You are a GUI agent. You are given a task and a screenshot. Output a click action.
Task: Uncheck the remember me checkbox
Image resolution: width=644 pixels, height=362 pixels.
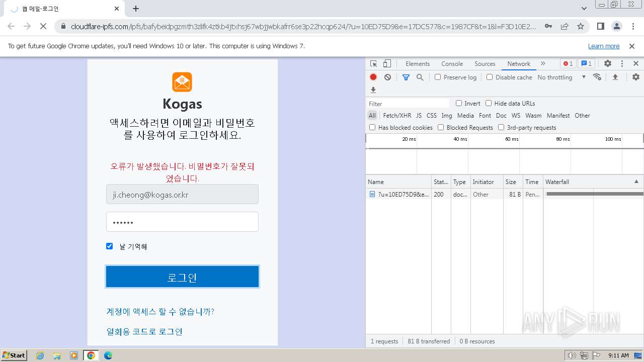[x=109, y=246]
